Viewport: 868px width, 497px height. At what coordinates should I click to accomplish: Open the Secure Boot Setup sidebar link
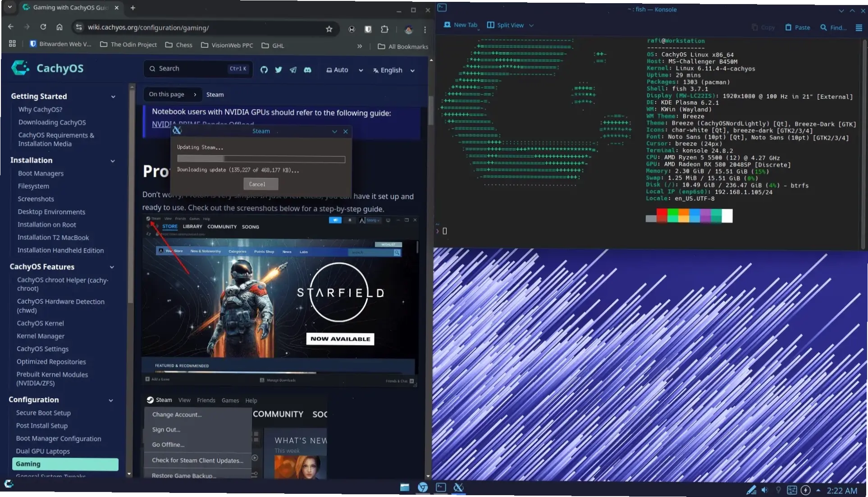pyautogui.click(x=43, y=413)
